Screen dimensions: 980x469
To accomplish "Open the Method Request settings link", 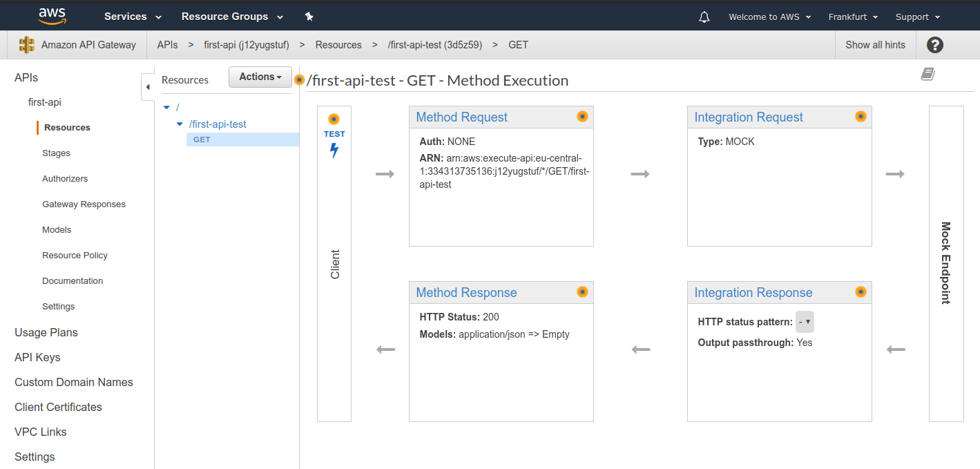I will [461, 117].
